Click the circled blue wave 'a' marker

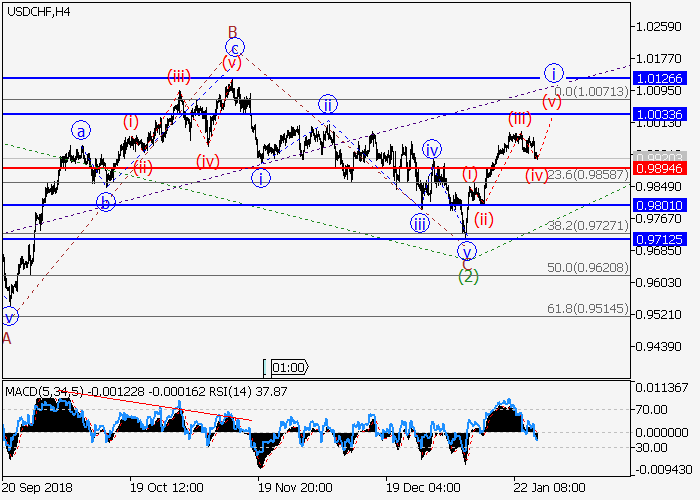[x=81, y=129]
